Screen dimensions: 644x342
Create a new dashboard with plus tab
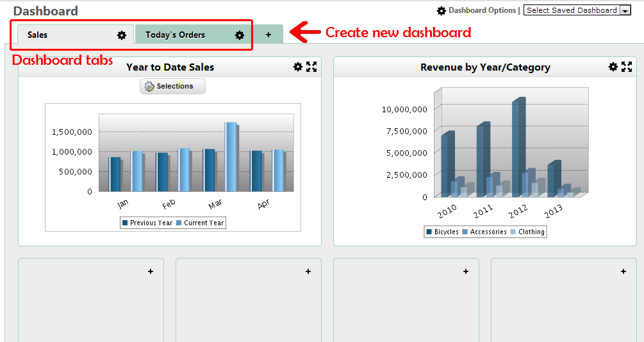click(x=268, y=35)
